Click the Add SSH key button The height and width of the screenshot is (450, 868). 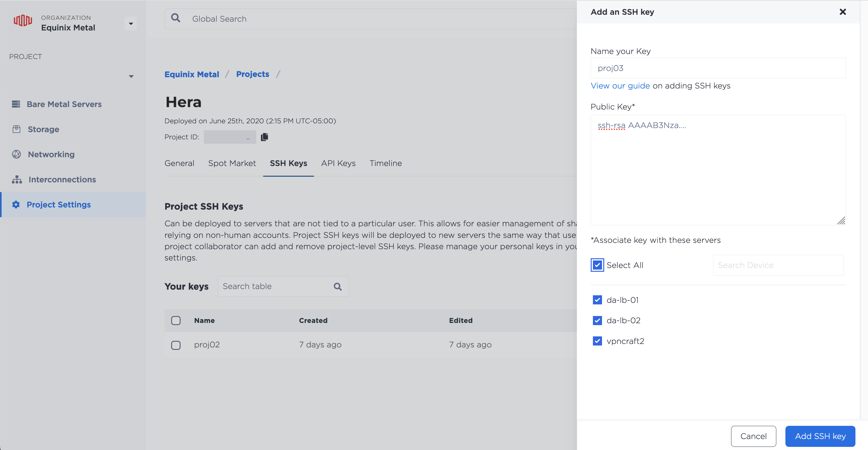click(820, 436)
